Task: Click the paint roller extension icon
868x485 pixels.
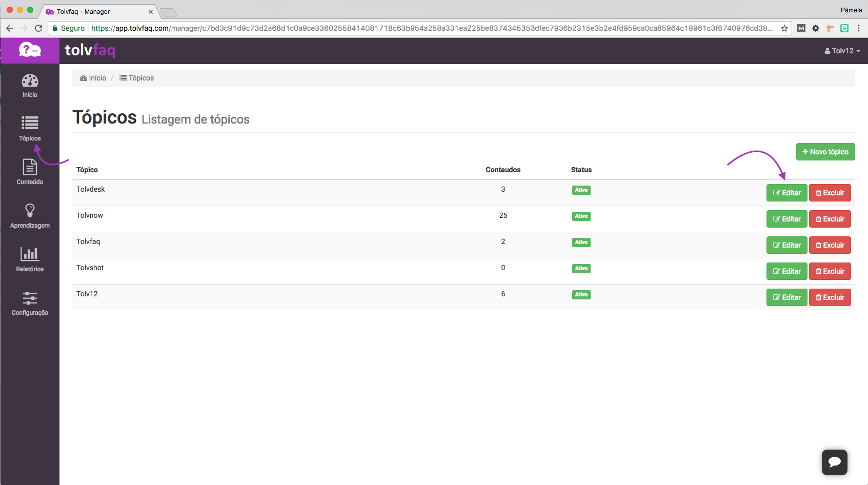Action: [830, 28]
